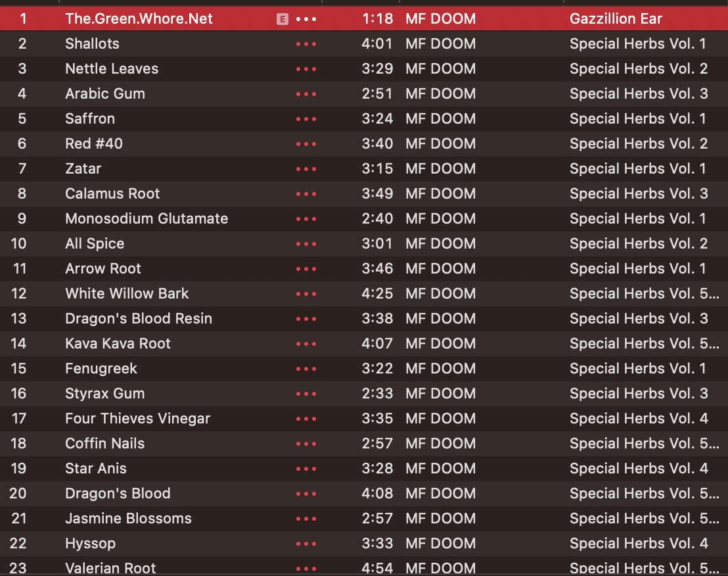728x576 pixels.
Task: Open the three-dot menu for Kava Kava Root
Action: tap(306, 344)
